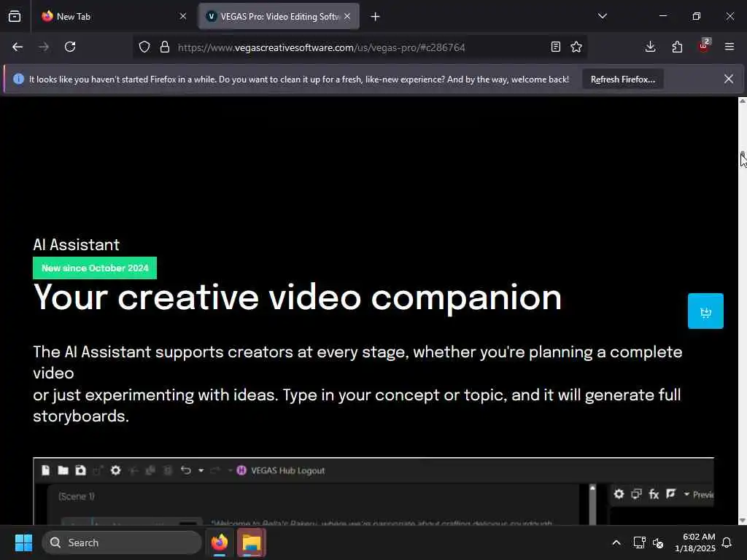Open the uBlock extension popup
747x560 pixels.
pos(704,46)
